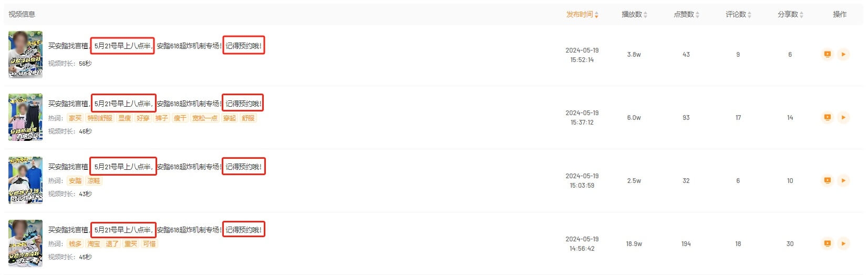This screenshot has width=868, height=275.
Task: Play the video published at 15:03:59
Action: coord(843,180)
